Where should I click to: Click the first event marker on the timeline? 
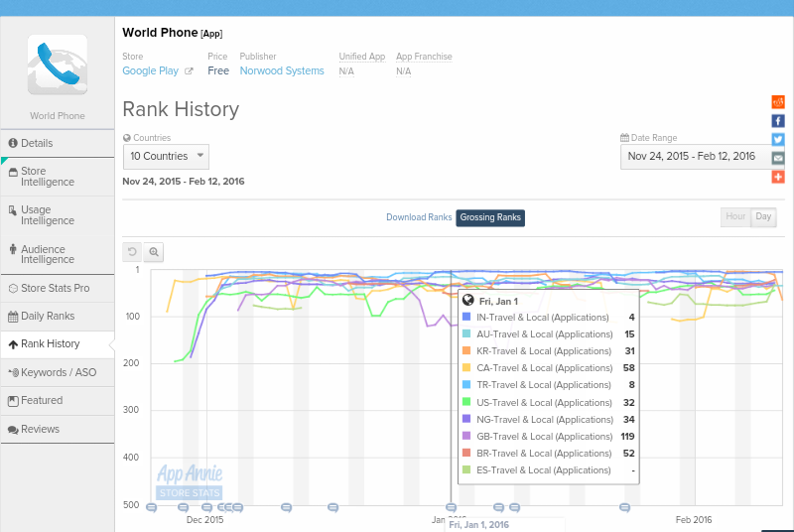point(152,507)
